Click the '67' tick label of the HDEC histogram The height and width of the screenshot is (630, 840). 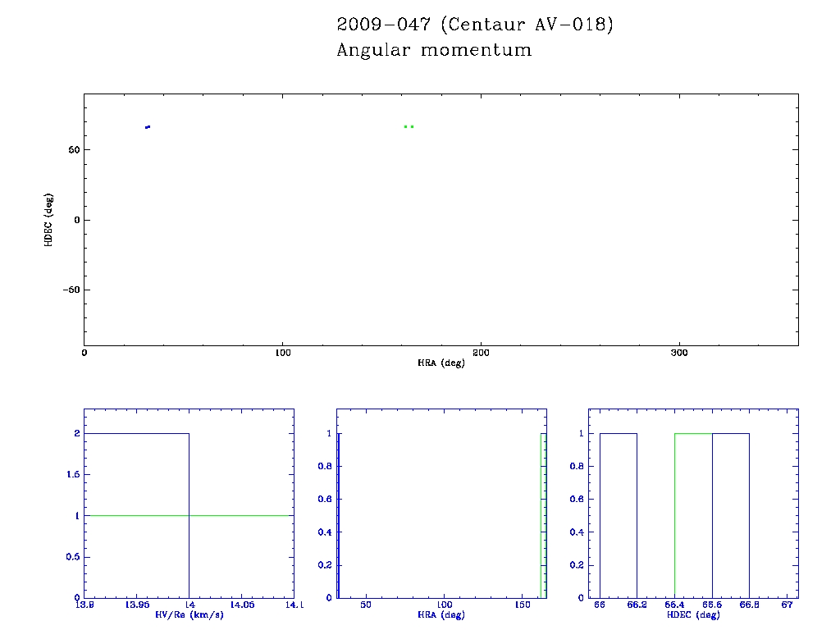click(787, 605)
